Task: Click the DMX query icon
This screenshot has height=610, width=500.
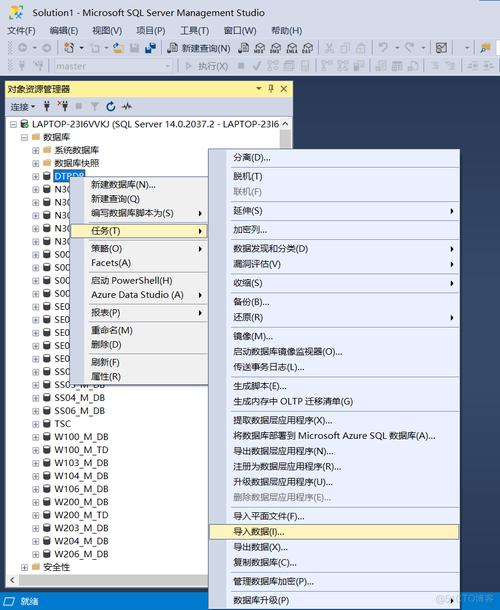Action: [275, 48]
